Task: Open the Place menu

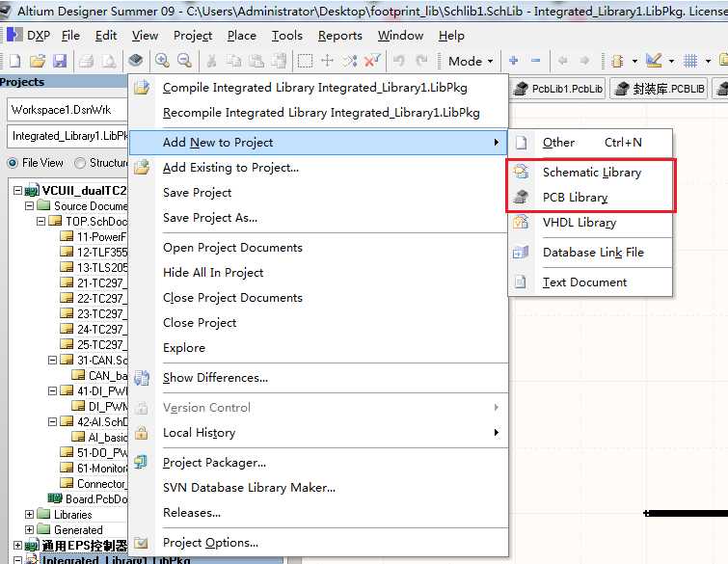Action: click(x=241, y=36)
